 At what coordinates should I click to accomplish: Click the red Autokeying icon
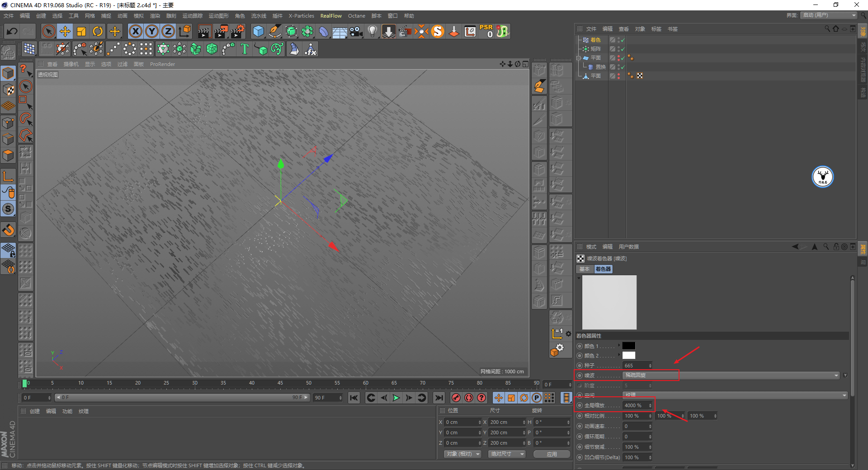469,398
